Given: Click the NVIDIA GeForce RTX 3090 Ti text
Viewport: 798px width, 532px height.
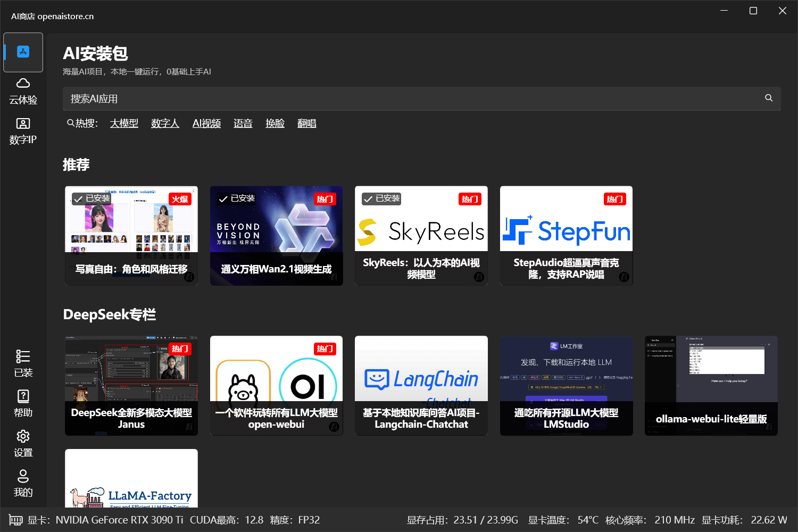Looking at the screenshot, I should pos(119,520).
